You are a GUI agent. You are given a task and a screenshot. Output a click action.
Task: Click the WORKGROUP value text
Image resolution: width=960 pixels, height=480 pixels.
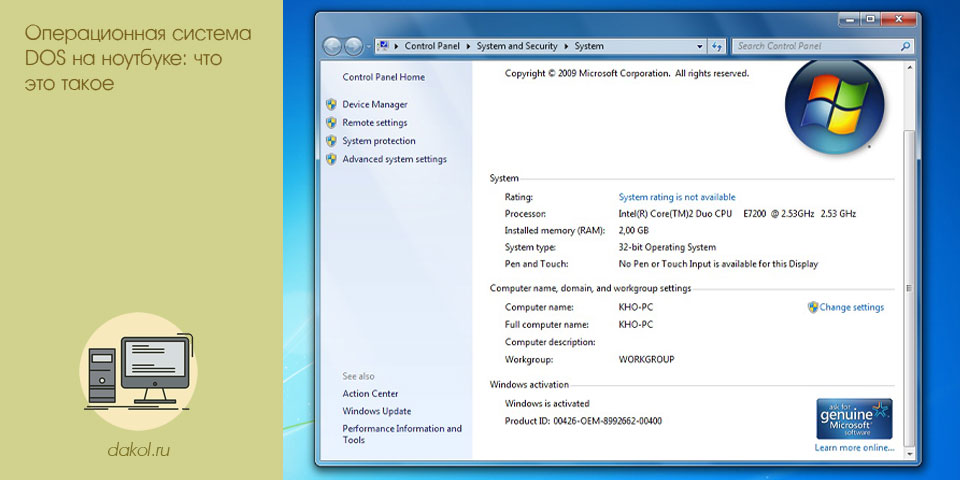pyautogui.click(x=646, y=359)
